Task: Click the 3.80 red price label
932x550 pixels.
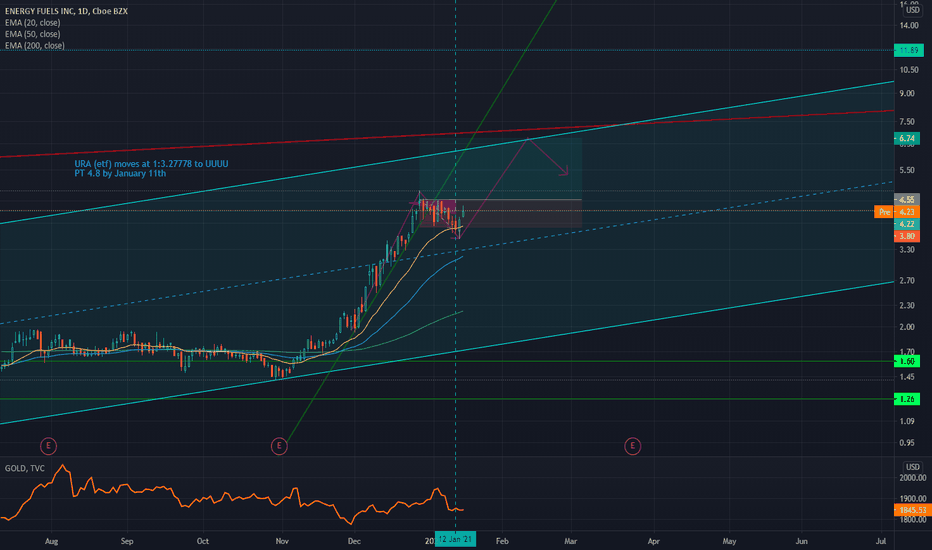Action: tap(907, 236)
